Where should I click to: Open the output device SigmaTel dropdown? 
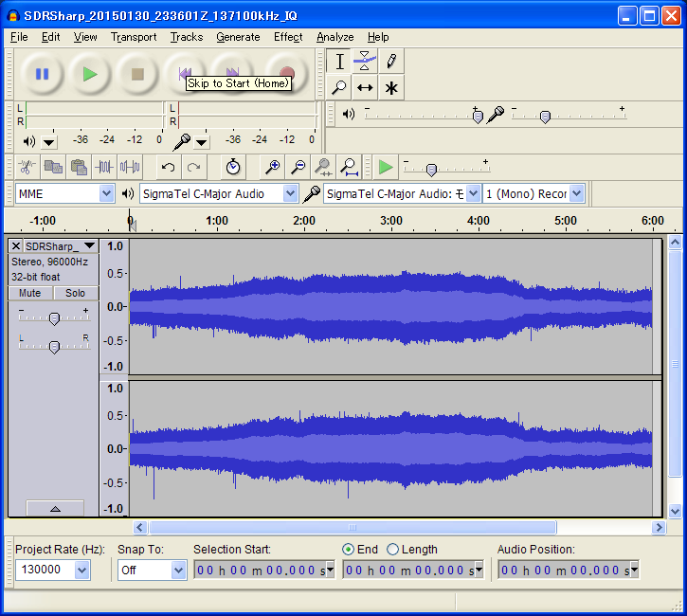coord(290,193)
